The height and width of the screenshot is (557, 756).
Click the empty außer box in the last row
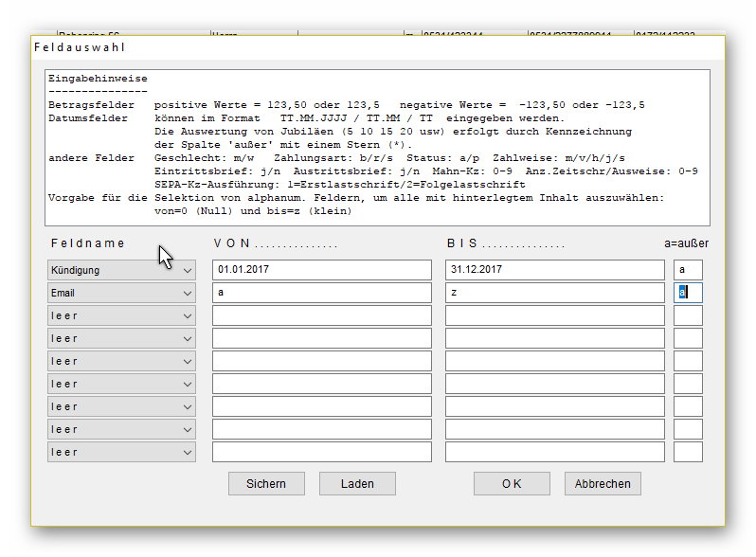coord(688,452)
